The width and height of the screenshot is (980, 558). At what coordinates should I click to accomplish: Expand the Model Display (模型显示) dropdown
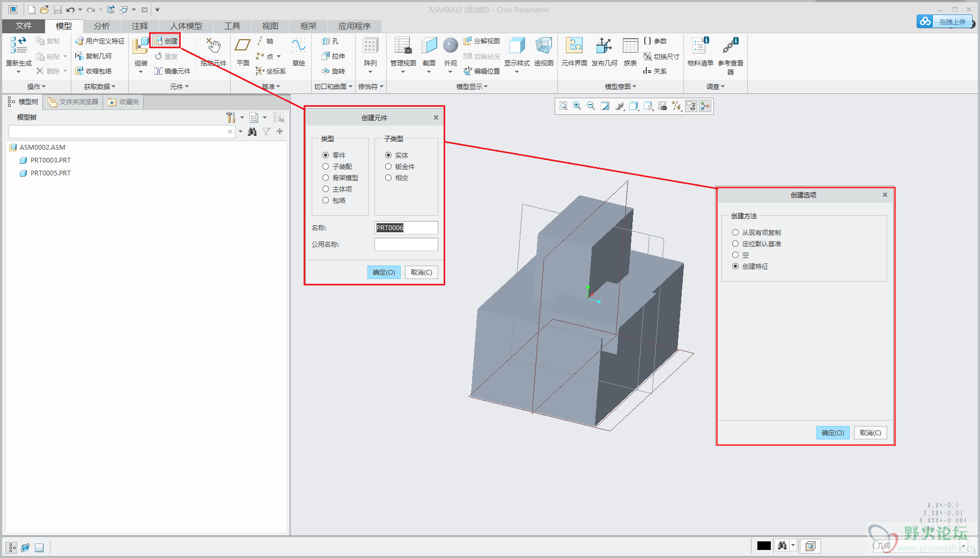[x=471, y=86]
